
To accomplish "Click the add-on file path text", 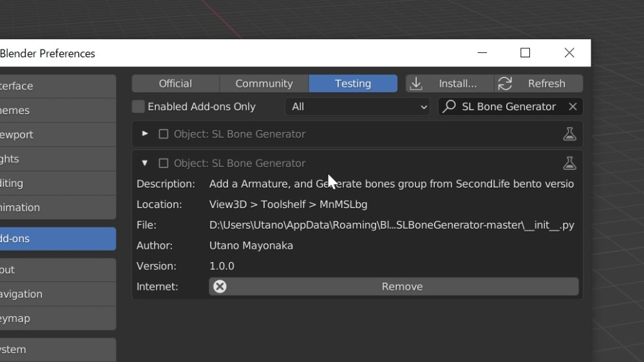I will (x=392, y=225).
